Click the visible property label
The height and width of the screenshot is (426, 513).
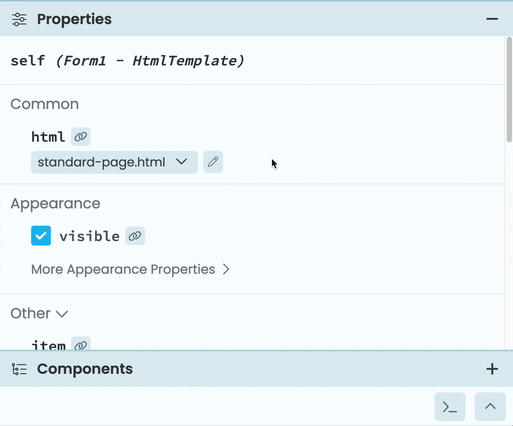pos(89,236)
